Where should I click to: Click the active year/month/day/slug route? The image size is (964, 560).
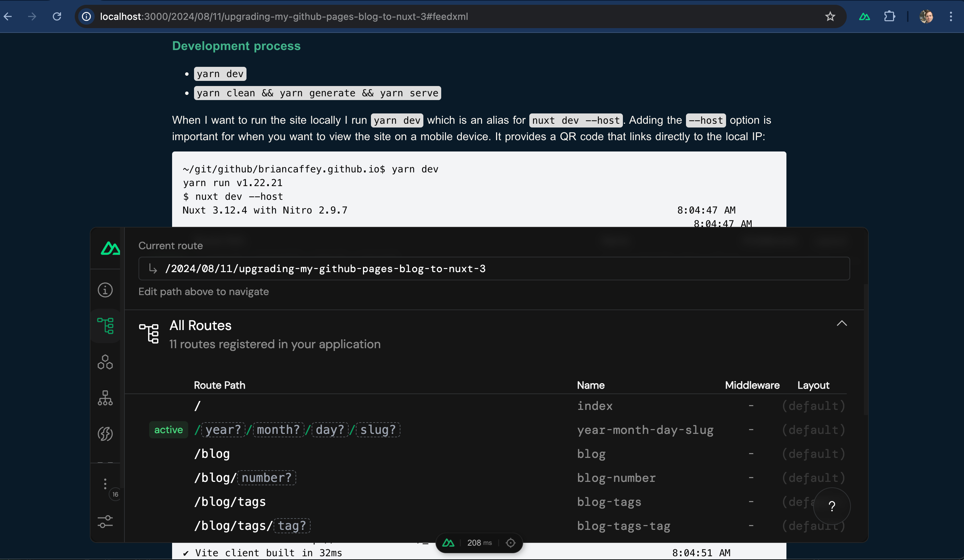[297, 429]
